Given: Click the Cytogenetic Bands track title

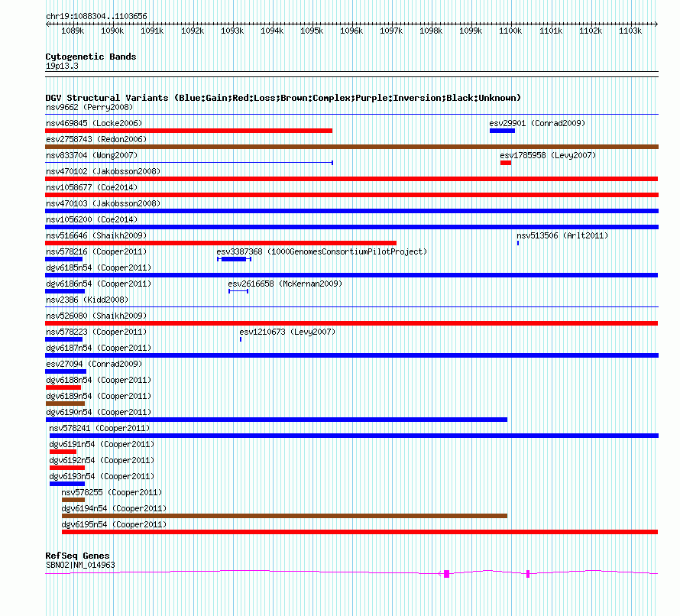Looking at the screenshot, I should 91,57.
